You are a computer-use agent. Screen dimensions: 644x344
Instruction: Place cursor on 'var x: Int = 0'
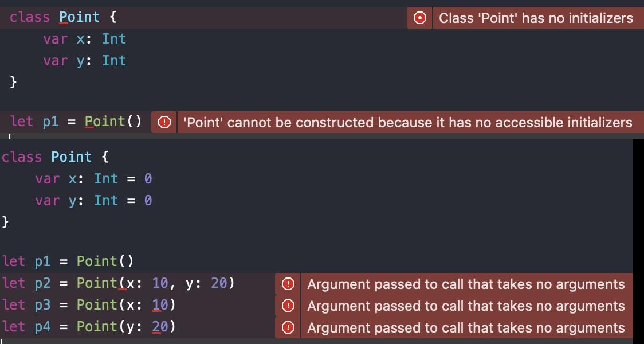pyautogui.click(x=93, y=179)
